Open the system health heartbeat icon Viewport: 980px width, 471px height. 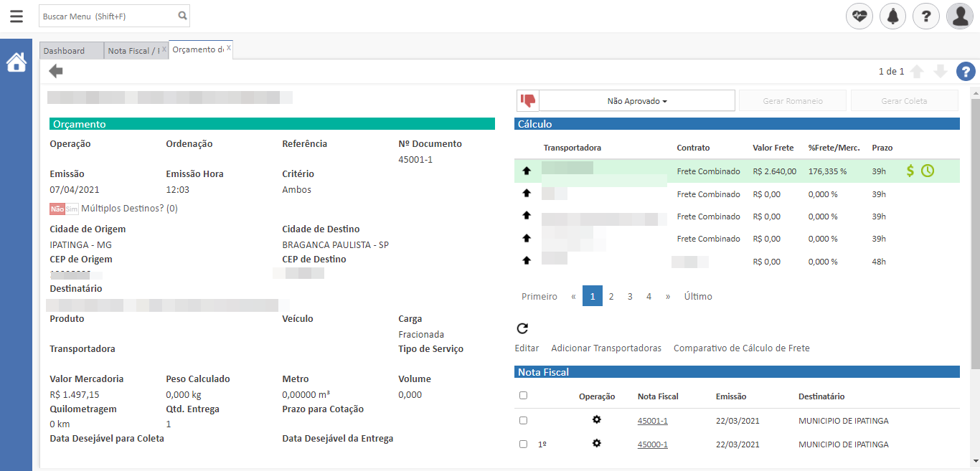pyautogui.click(x=859, y=16)
